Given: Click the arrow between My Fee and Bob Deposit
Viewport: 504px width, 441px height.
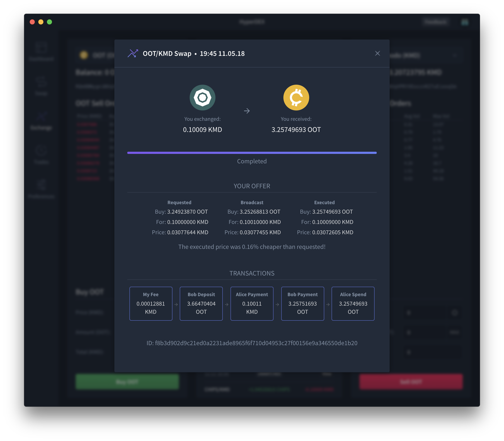Looking at the screenshot, I should point(176,304).
